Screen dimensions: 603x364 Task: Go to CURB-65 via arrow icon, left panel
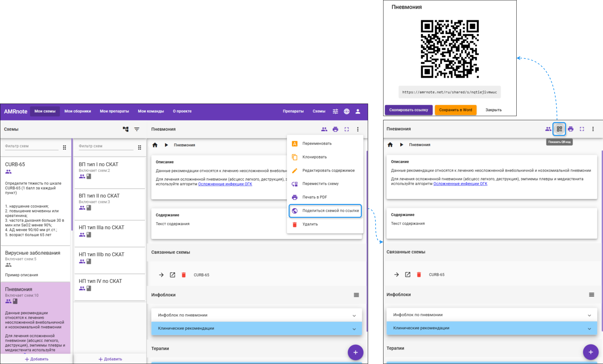coord(161,275)
